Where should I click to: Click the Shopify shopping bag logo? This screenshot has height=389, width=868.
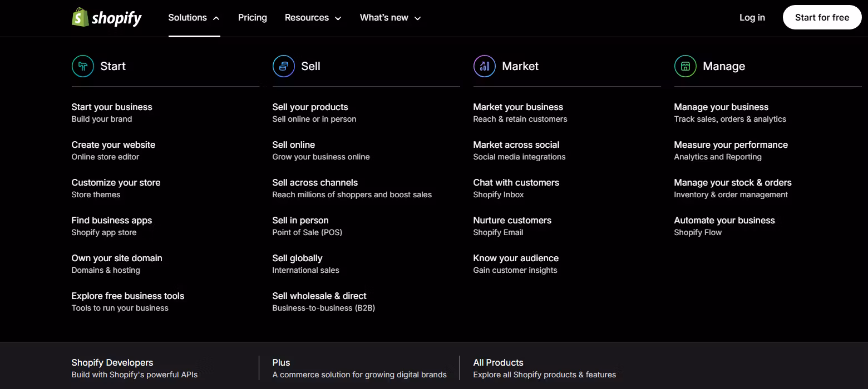point(81,17)
